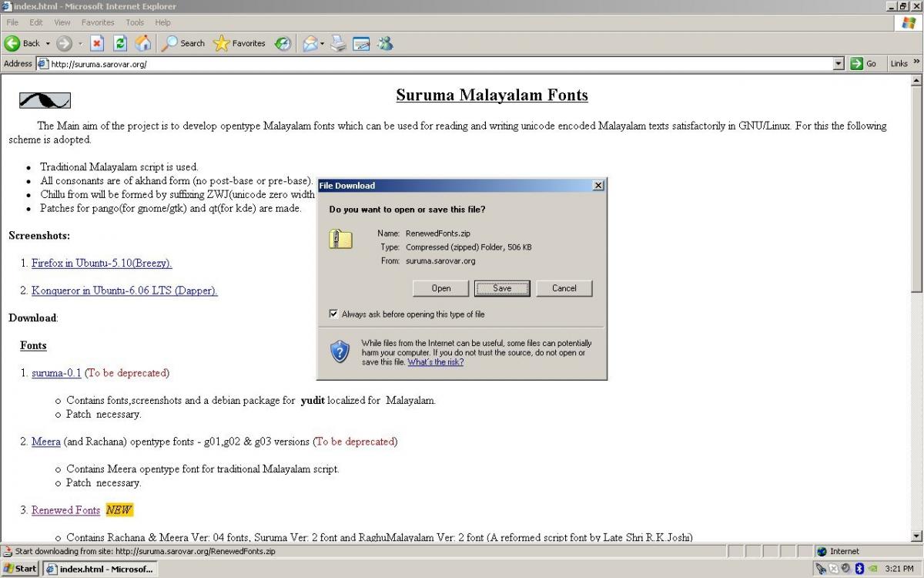The image size is (924, 578).
Task: Open the Tools menu
Action: point(135,22)
